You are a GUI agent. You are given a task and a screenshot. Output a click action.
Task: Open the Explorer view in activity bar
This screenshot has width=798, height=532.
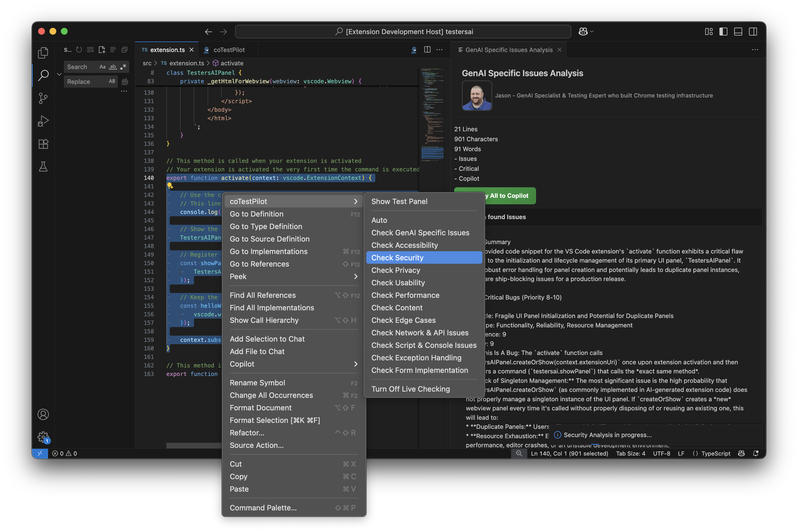point(43,53)
